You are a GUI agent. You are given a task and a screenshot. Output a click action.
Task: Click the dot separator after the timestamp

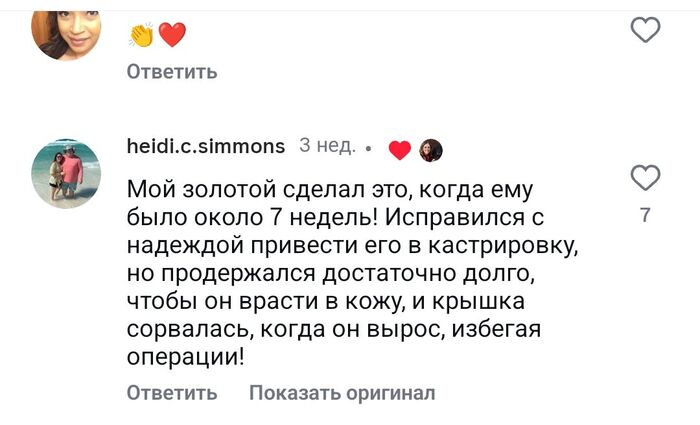[369, 150]
